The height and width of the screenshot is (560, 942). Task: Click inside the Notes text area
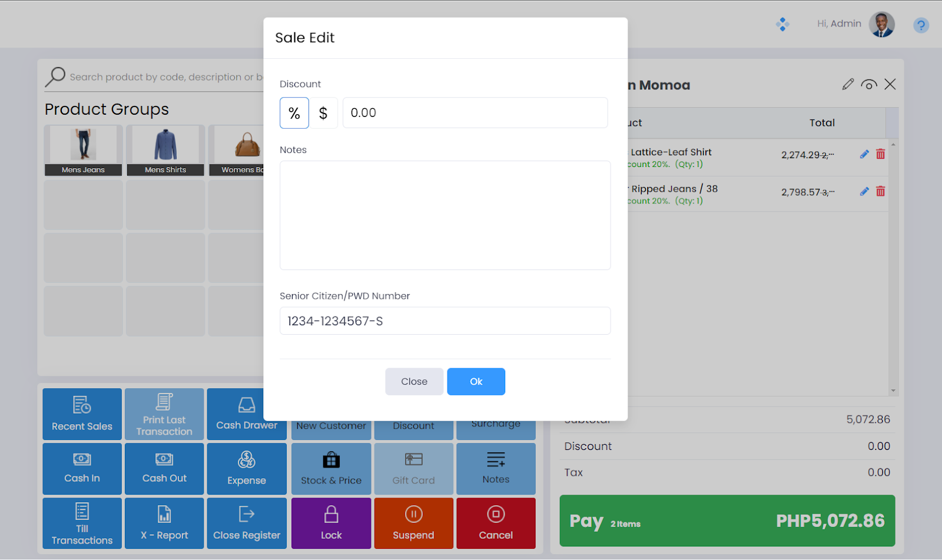[445, 215]
